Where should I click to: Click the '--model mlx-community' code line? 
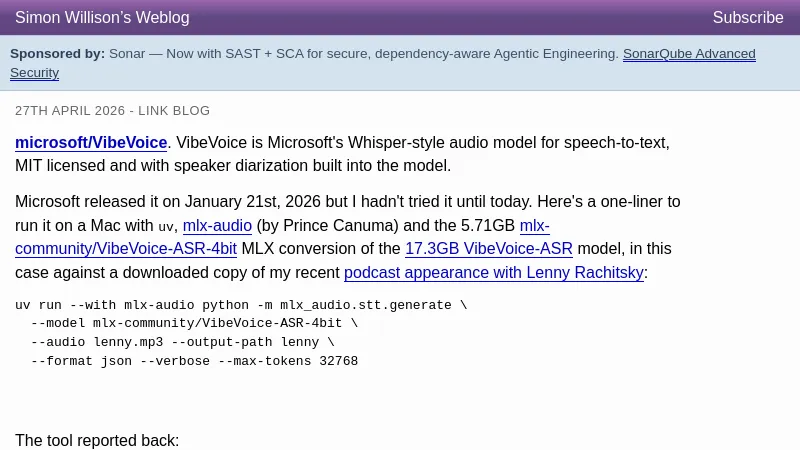point(193,324)
